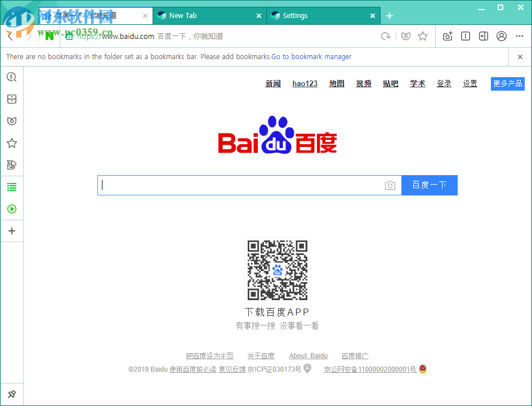This screenshot has height=406, width=532.
Task: Open the 意见反馈 feedback link
Action: (232, 369)
